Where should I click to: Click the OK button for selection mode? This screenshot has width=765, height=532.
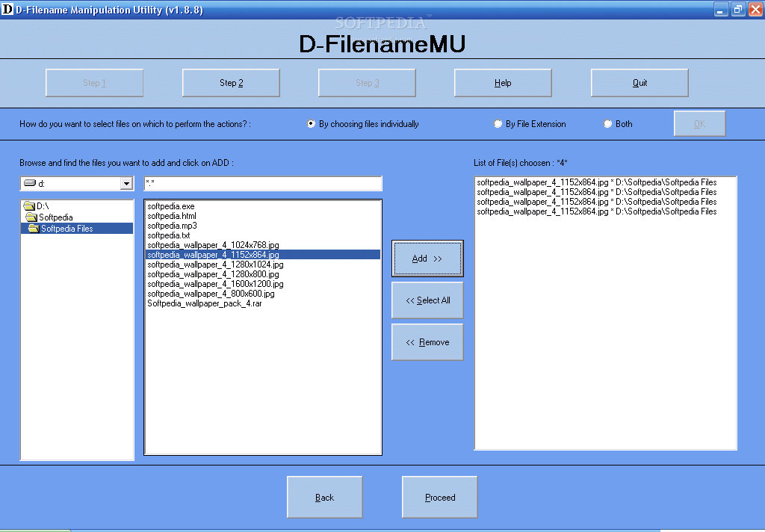click(x=699, y=123)
